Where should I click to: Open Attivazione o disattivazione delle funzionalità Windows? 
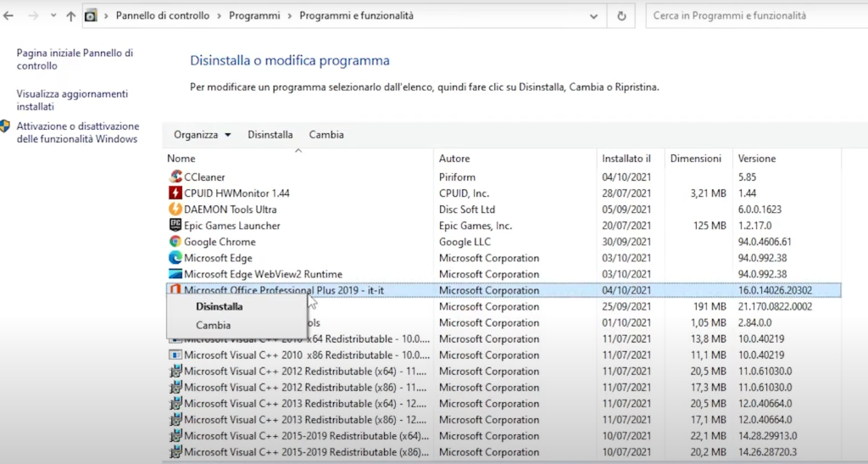pyautogui.click(x=77, y=133)
